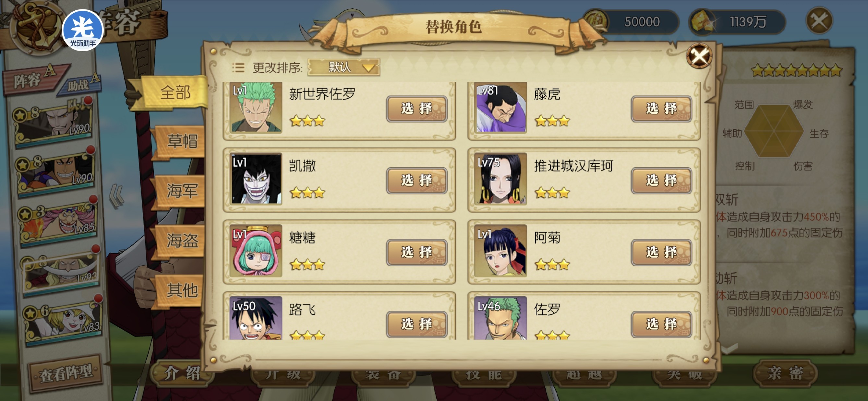Image resolution: width=868 pixels, height=401 pixels.
Task: Choose 新世界佐罗 with its 选择 button
Action: pyautogui.click(x=416, y=108)
